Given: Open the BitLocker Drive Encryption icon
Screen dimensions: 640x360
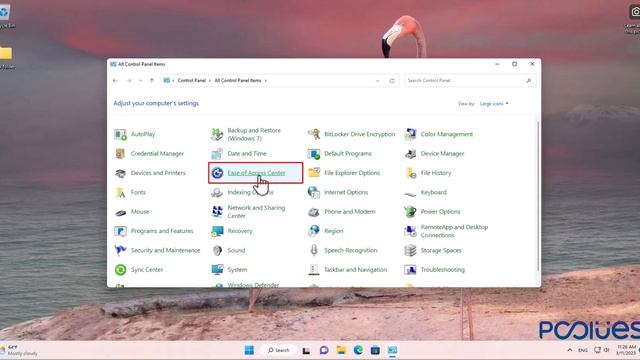Looking at the screenshot, I should pos(314,134).
